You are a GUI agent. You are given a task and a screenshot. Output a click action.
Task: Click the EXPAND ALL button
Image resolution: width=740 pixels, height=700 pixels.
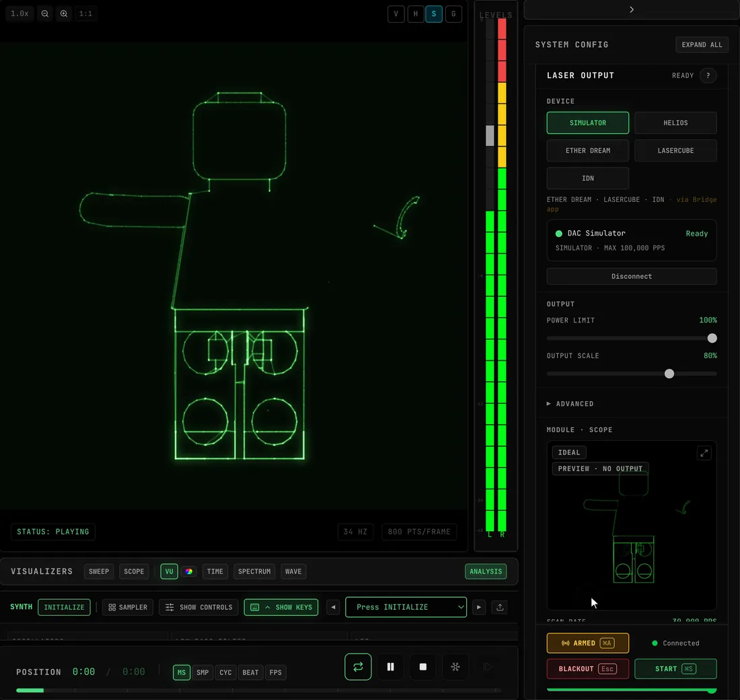[x=702, y=44]
